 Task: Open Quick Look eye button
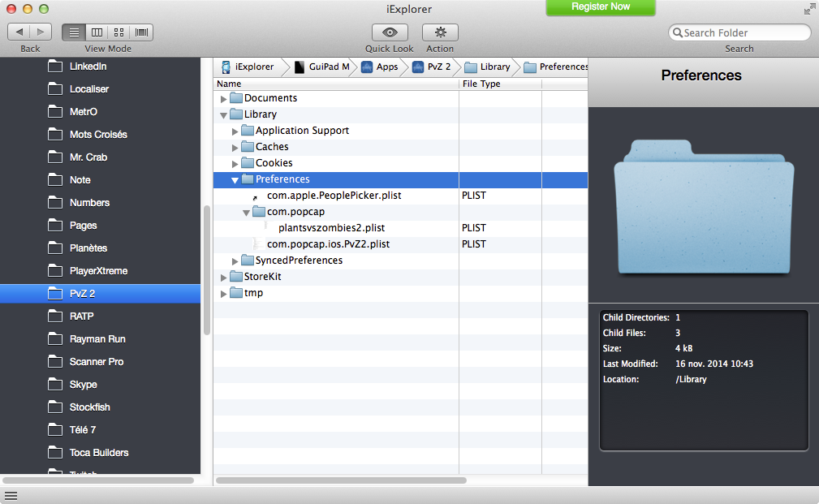pos(390,32)
